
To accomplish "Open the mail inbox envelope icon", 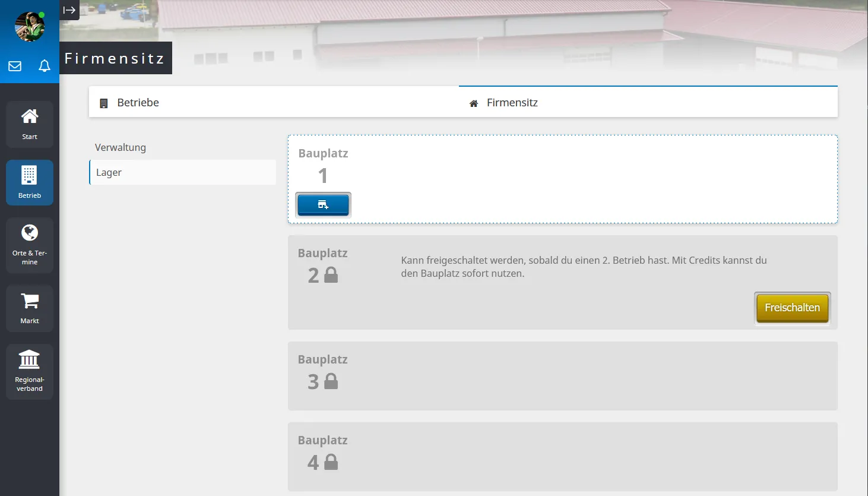I will coord(15,66).
